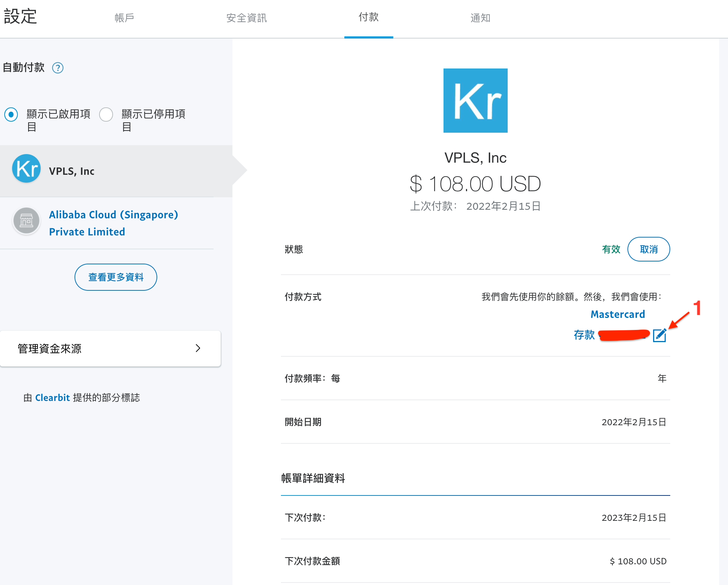Click the Alibaba Cloud storefront icon
Screen dimensions: 728x585
(x=26, y=221)
